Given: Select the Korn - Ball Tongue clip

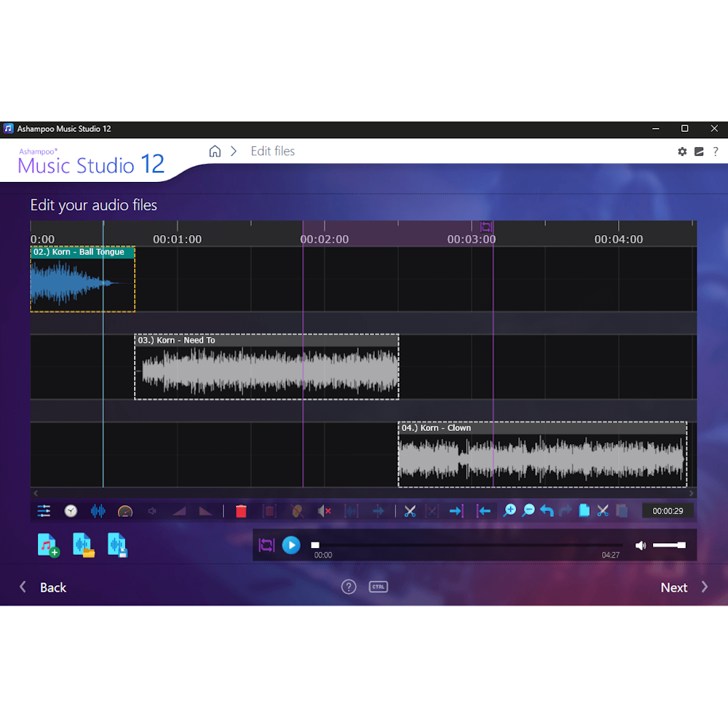Looking at the screenshot, I should click(x=83, y=279).
